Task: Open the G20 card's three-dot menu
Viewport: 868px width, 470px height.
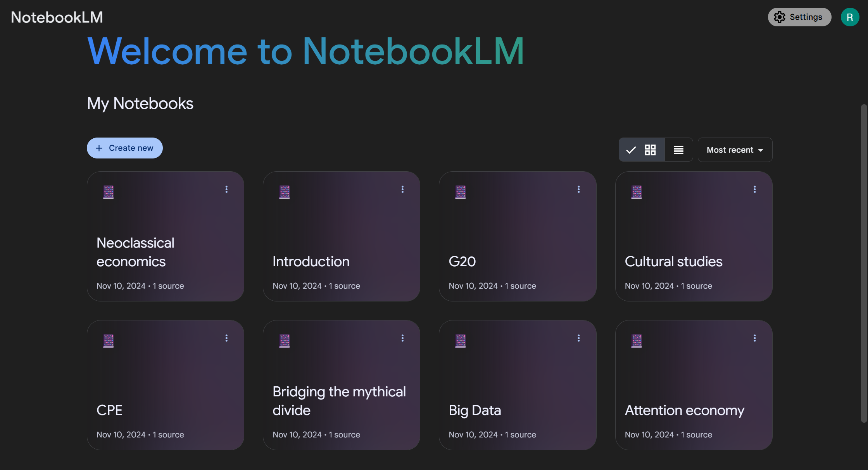Action: click(578, 189)
